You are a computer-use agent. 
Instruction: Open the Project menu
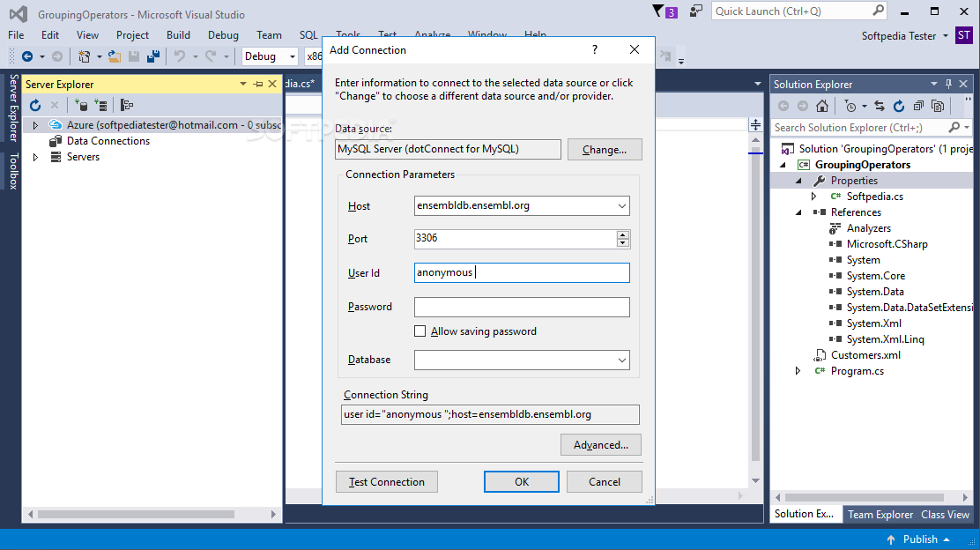(x=132, y=35)
